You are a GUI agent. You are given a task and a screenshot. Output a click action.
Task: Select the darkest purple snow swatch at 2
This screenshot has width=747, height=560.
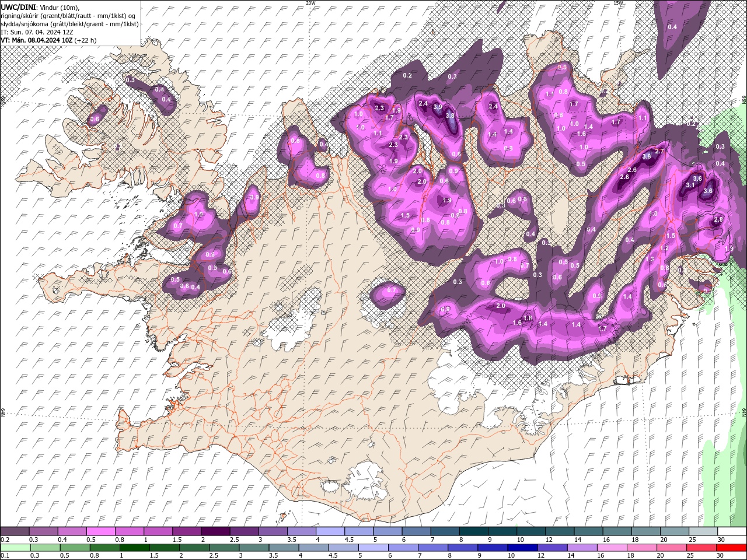coord(215,531)
